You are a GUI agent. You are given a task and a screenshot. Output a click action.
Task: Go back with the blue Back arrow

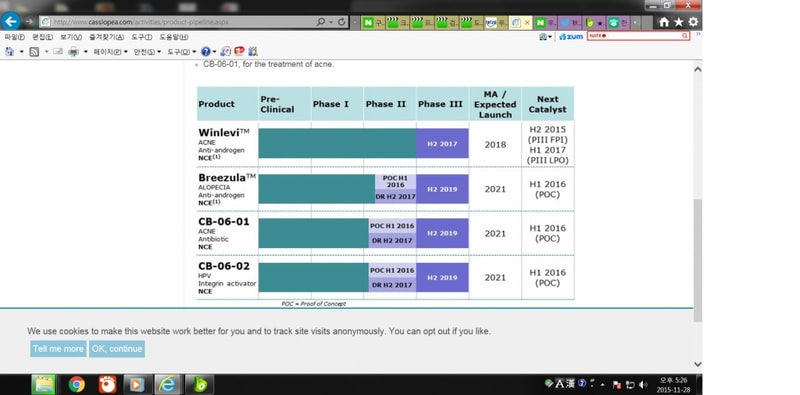11,21
